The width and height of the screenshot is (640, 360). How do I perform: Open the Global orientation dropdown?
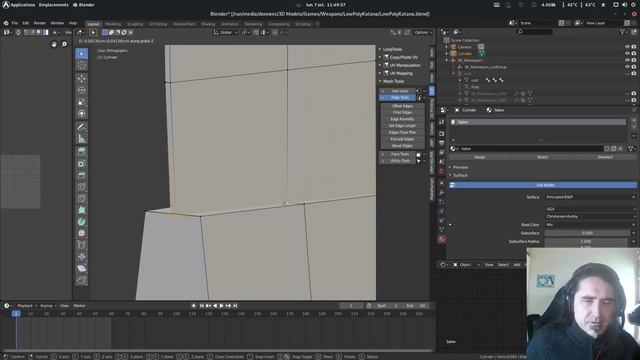pyautogui.click(x=226, y=32)
